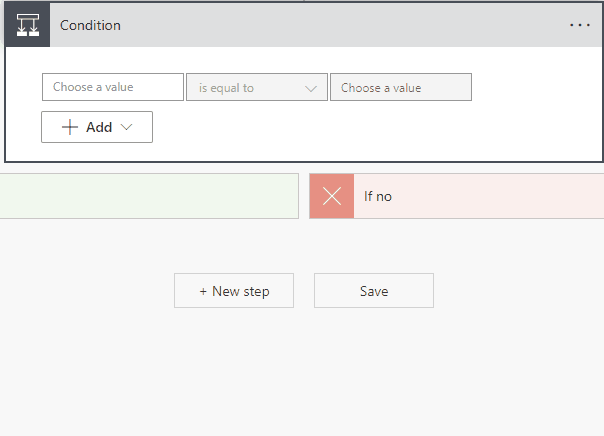Click the plus icon in the Add button
604x436 pixels.
(70, 127)
